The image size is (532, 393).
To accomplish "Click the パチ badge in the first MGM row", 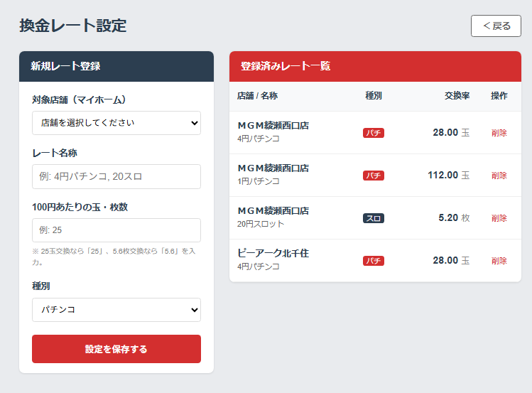I will tap(374, 133).
